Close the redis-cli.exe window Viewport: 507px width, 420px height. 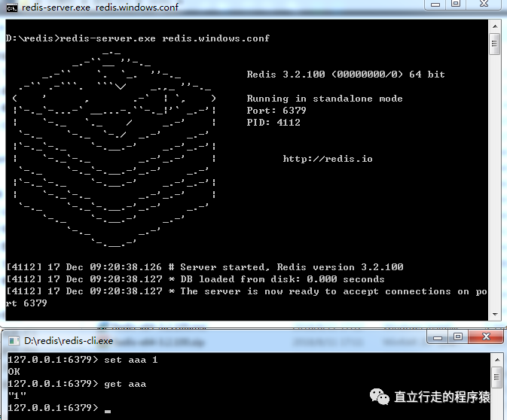(x=486, y=337)
